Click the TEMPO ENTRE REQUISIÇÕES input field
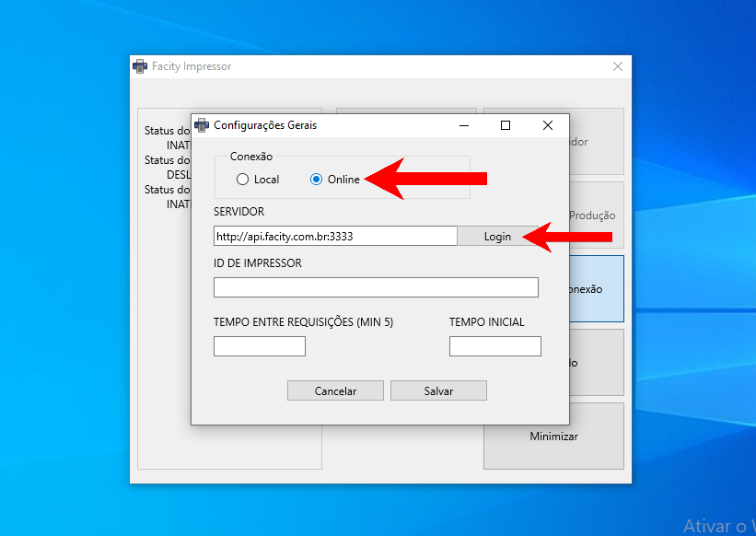 (x=260, y=346)
